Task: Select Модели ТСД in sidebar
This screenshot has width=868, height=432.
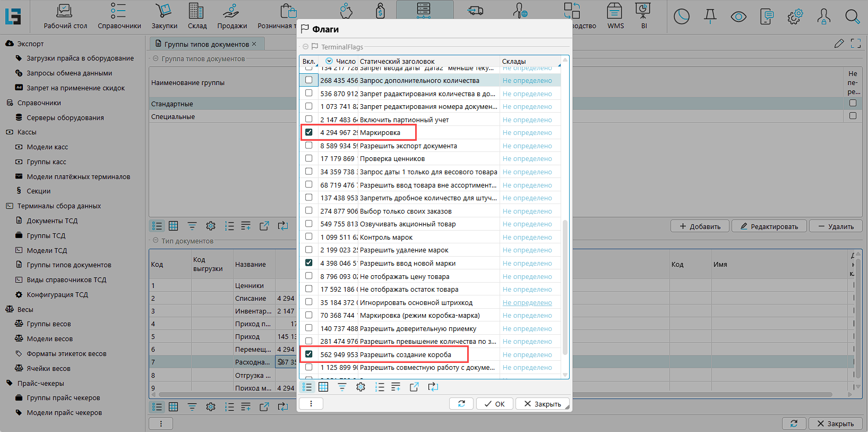Action: (47, 250)
